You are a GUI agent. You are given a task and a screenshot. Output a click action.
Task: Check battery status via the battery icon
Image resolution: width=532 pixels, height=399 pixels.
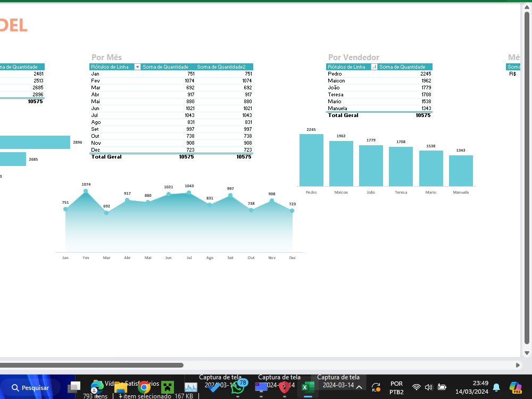click(442, 387)
